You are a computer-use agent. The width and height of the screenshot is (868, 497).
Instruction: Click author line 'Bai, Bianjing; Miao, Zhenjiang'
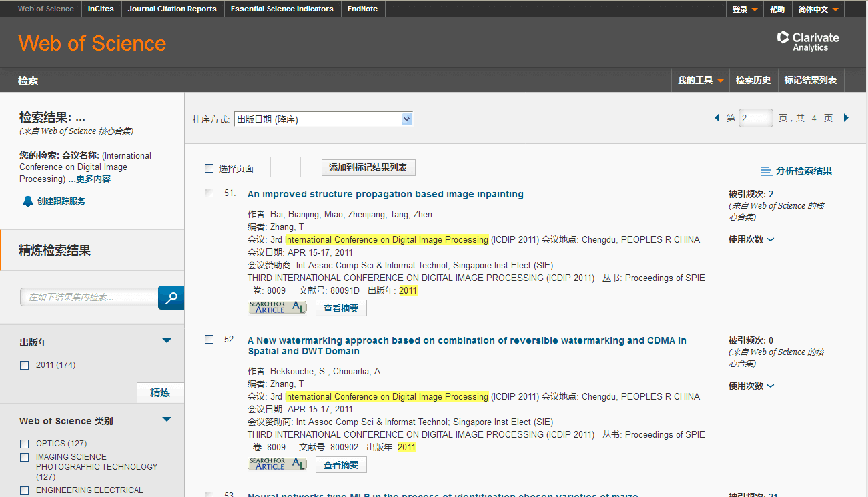[352, 215]
